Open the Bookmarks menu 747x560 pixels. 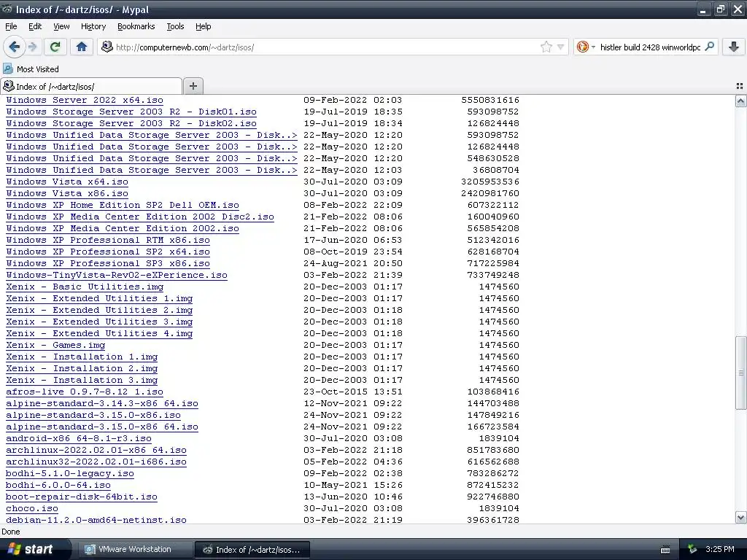point(136,26)
